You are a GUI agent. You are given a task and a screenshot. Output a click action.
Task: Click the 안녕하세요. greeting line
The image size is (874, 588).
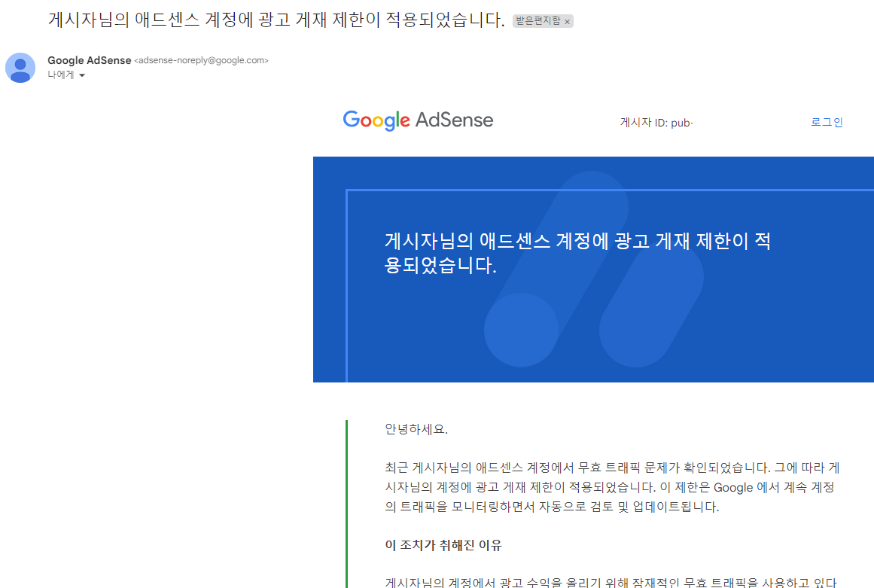tap(416, 429)
